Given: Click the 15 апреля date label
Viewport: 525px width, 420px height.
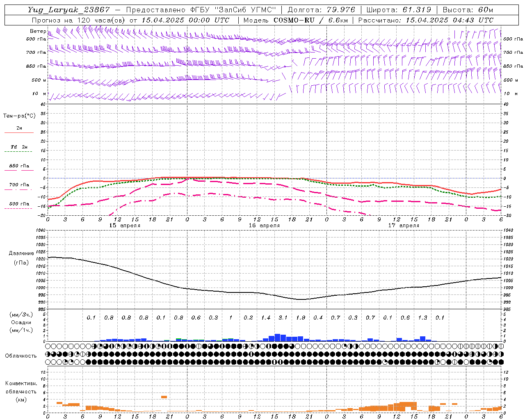Looking at the screenshot, I should 125,226.
